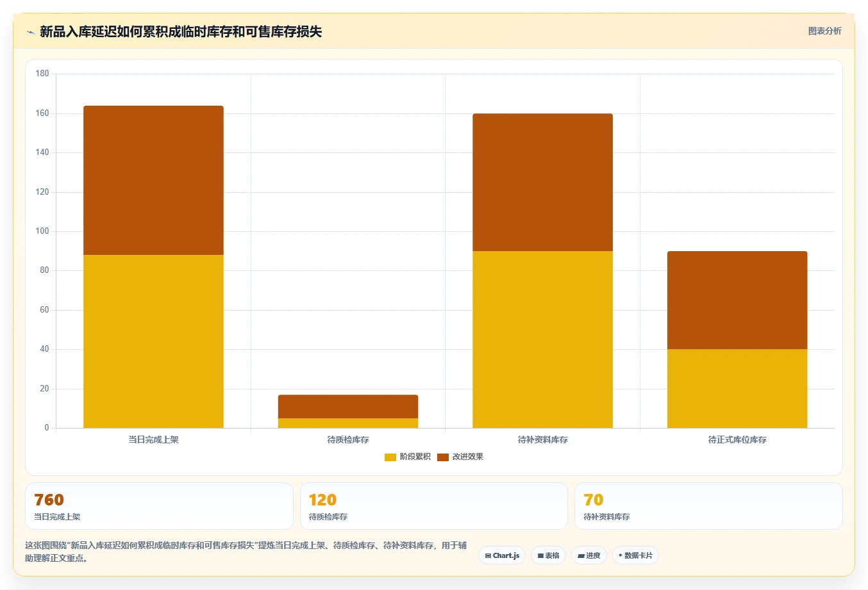Click the header icon beside the chart title
The width and height of the screenshot is (868, 590).
pos(30,32)
